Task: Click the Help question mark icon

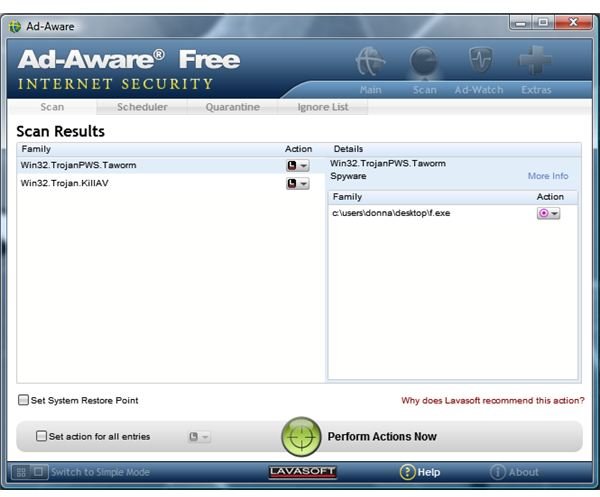Action: [407, 472]
